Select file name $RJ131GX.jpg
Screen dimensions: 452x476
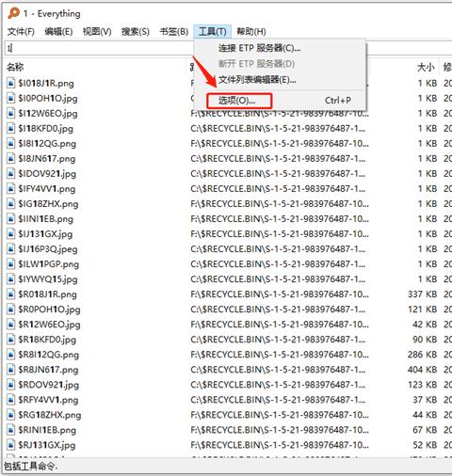47,445
